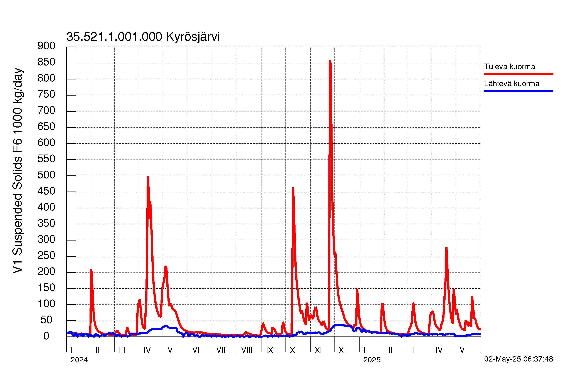Click the month label 'VI' on the x-axis

coord(196,350)
